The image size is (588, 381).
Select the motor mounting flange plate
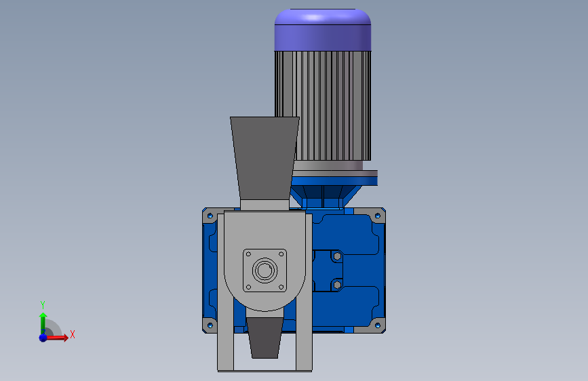(x=334, y=174)
